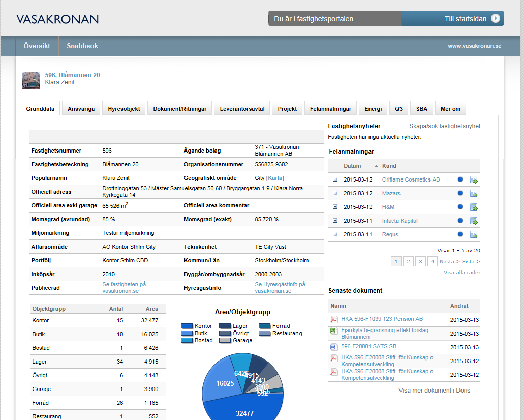
Task: Expand the Oriflame Cosmetics AB fault report row
Action: click(x=335, y=179)
